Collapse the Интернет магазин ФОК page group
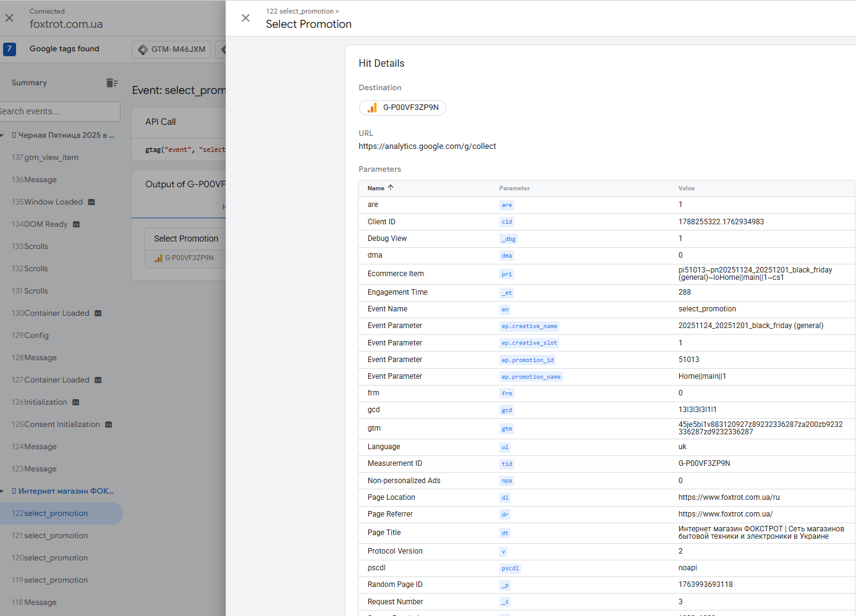 point(2,491)
